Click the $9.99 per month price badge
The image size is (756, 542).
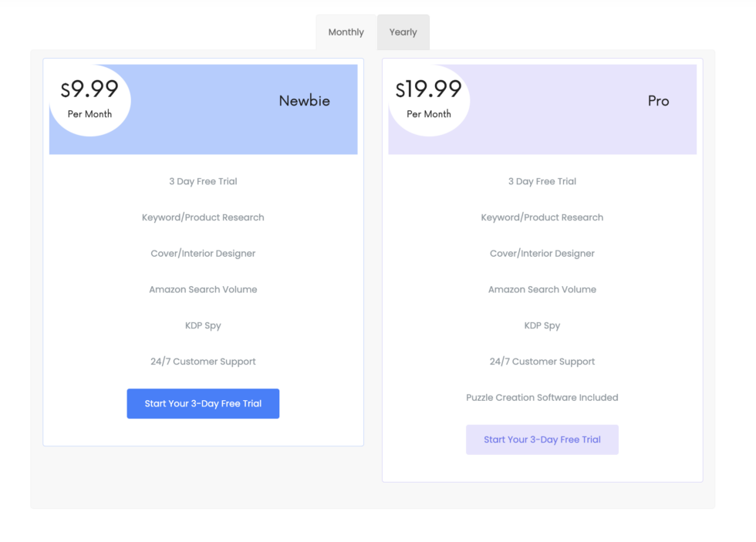[89, 99]
